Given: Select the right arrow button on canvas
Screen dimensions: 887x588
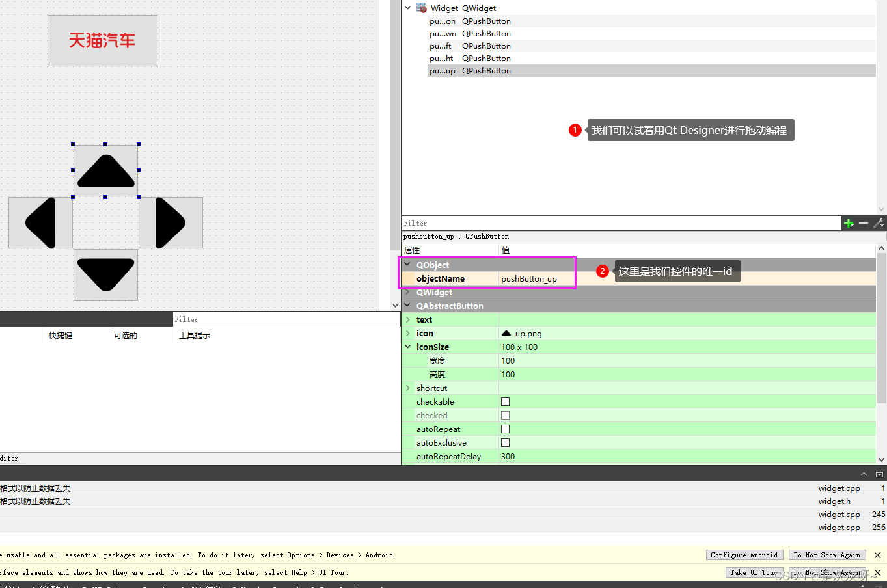Looking at the screenshot, I should point(171,223).
